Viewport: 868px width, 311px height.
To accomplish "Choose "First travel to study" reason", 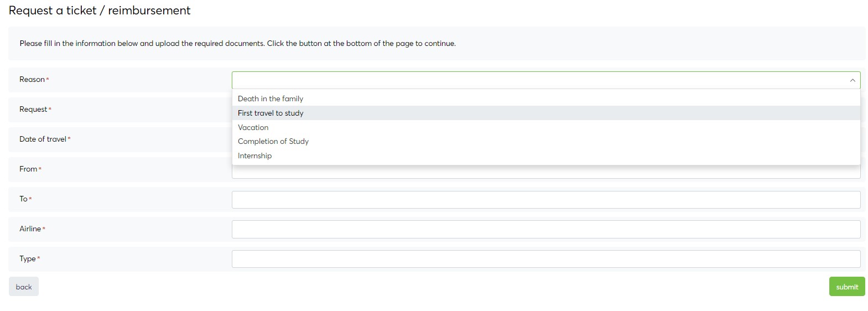I will click(271, 113).
